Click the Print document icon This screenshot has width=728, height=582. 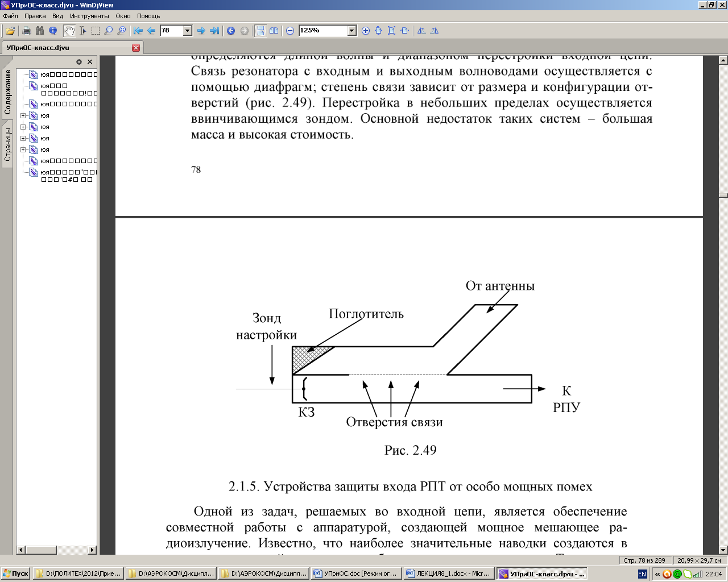(x=26, y=31)
